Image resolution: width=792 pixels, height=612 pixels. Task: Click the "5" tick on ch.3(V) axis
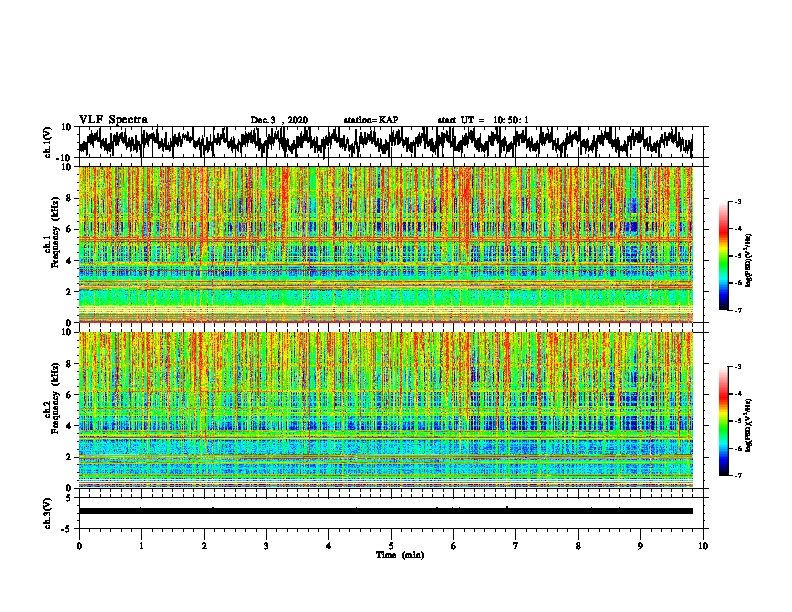pos(69,498)
